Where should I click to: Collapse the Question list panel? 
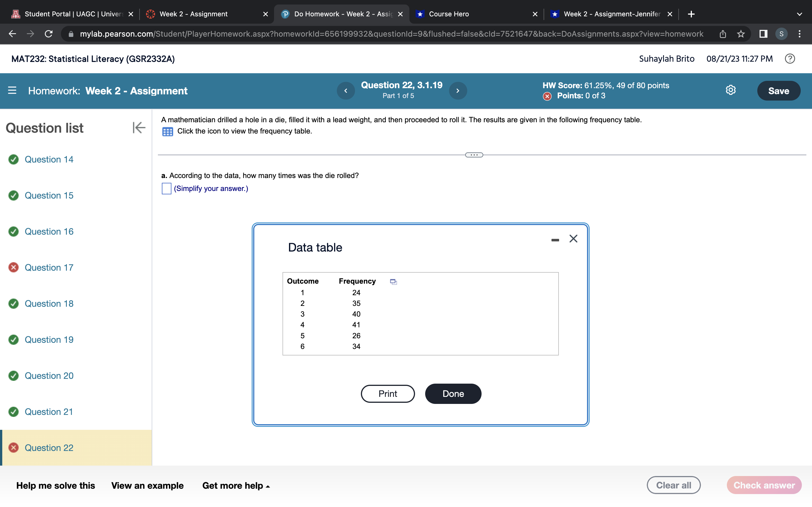coord(139,128)
